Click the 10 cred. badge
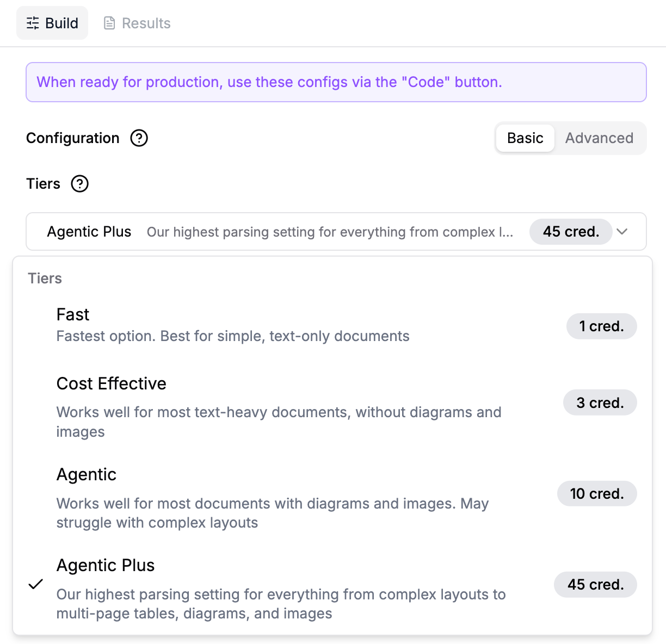666x644 pixels. click(x=597, y=494)
